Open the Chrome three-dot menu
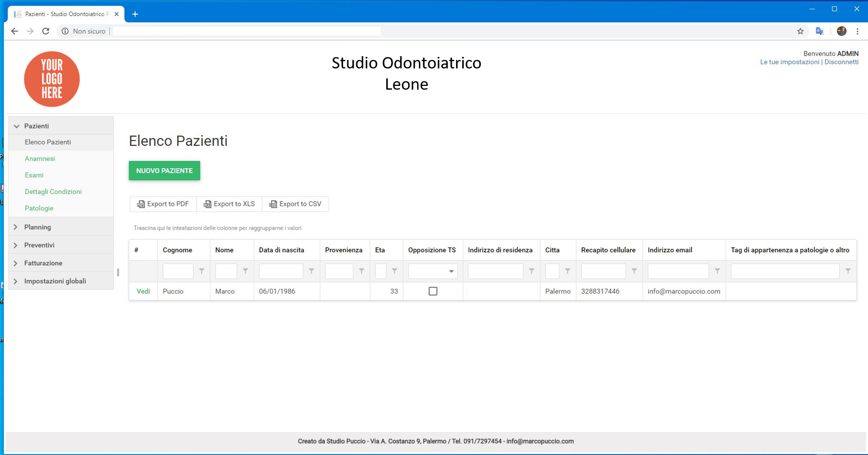The width and height of the screenshot is (868, 455). click(x=858, y=31)
